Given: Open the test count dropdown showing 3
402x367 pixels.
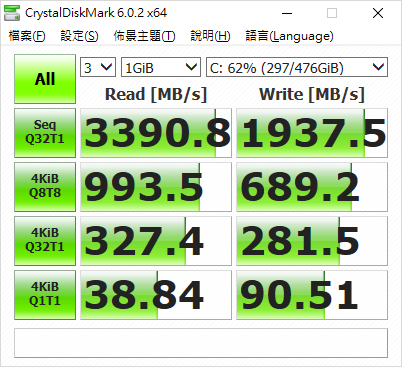Looking at the screenshot, I should pos(98,67).
